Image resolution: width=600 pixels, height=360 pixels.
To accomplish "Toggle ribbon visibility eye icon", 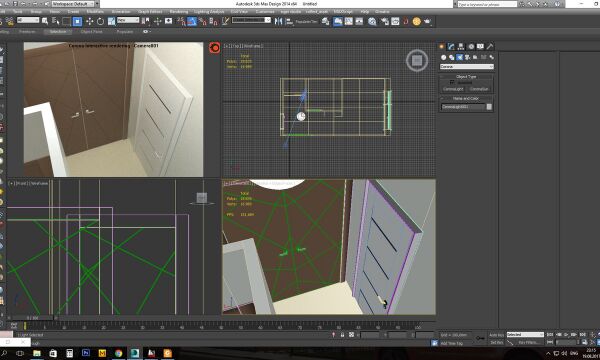I will point(145,31).
